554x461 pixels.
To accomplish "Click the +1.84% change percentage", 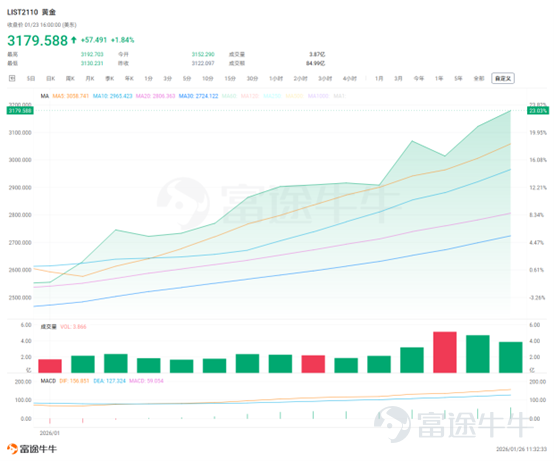I will click(123, 40).
